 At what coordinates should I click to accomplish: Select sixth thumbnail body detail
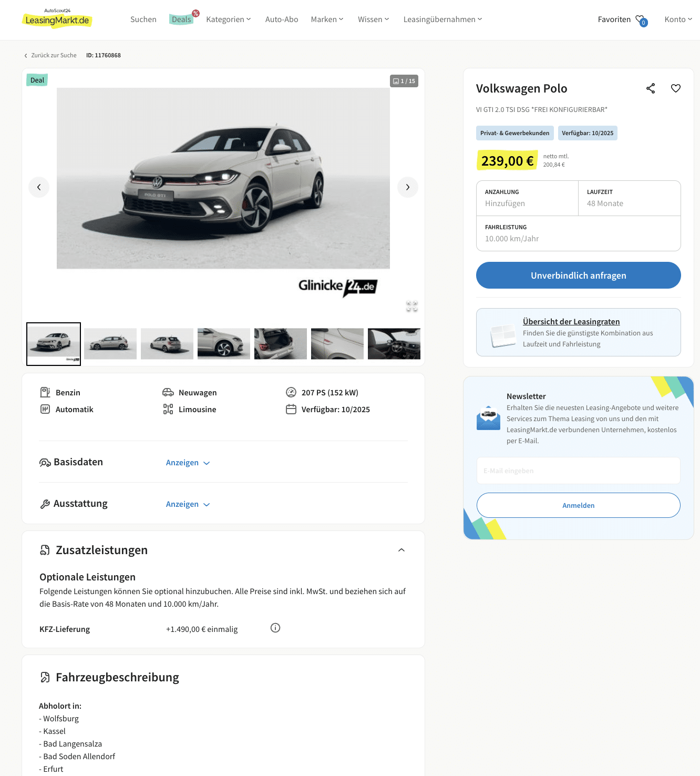(337, 344)
